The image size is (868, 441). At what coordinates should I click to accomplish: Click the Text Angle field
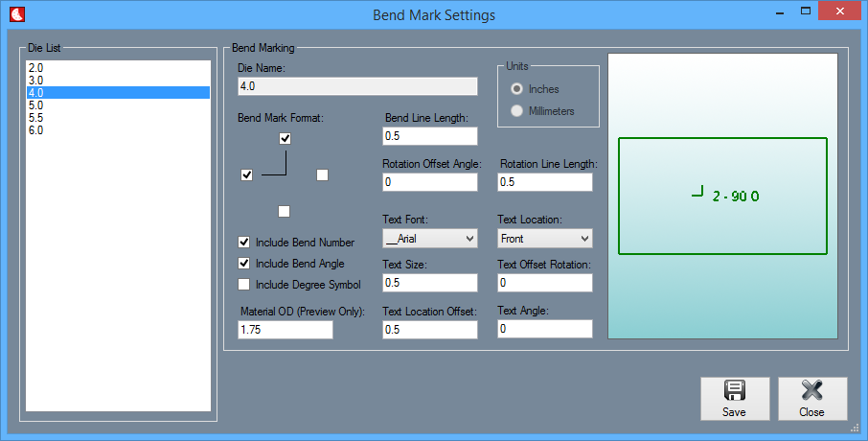[545, 329]
